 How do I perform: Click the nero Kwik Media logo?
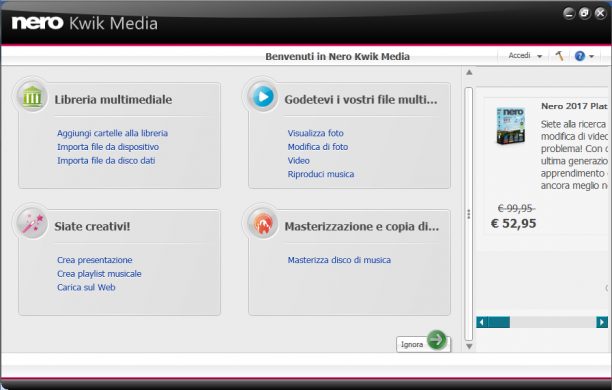pos(85,23)
